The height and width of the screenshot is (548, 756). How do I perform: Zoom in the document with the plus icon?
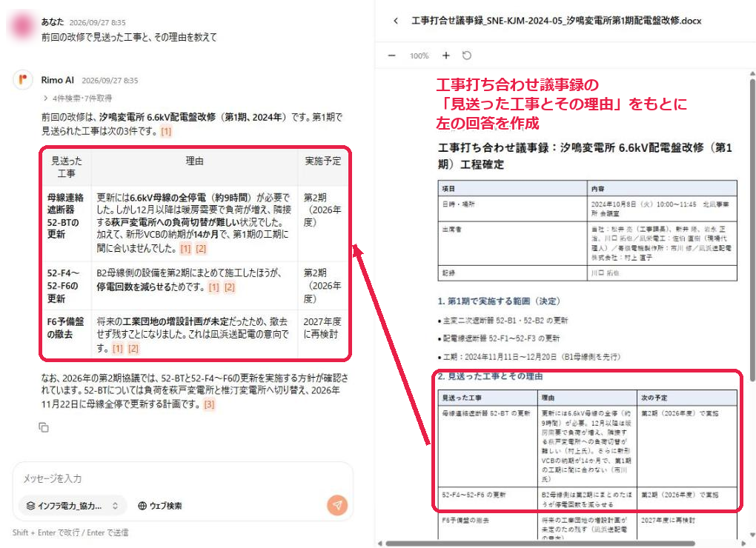(x=446, y=56)
